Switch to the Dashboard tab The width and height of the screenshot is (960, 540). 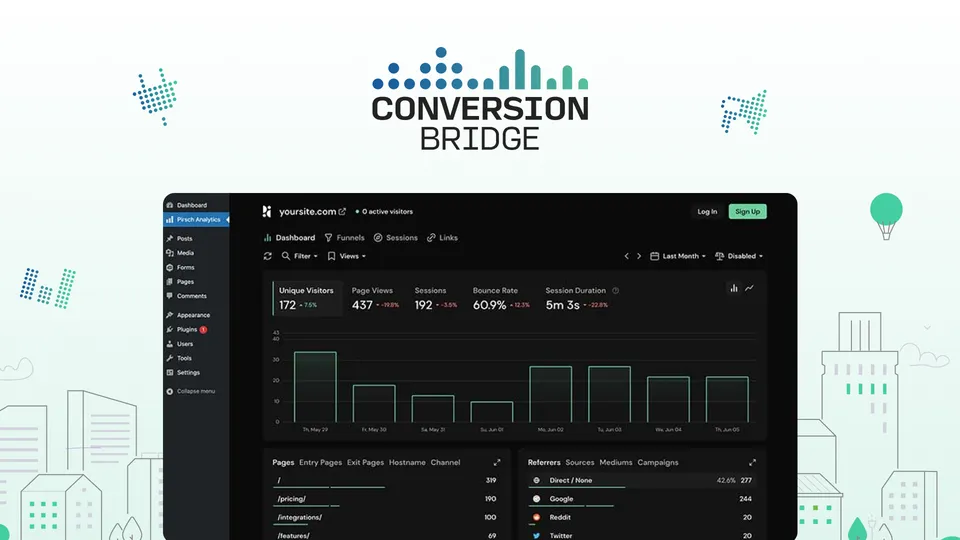point(290,238)
